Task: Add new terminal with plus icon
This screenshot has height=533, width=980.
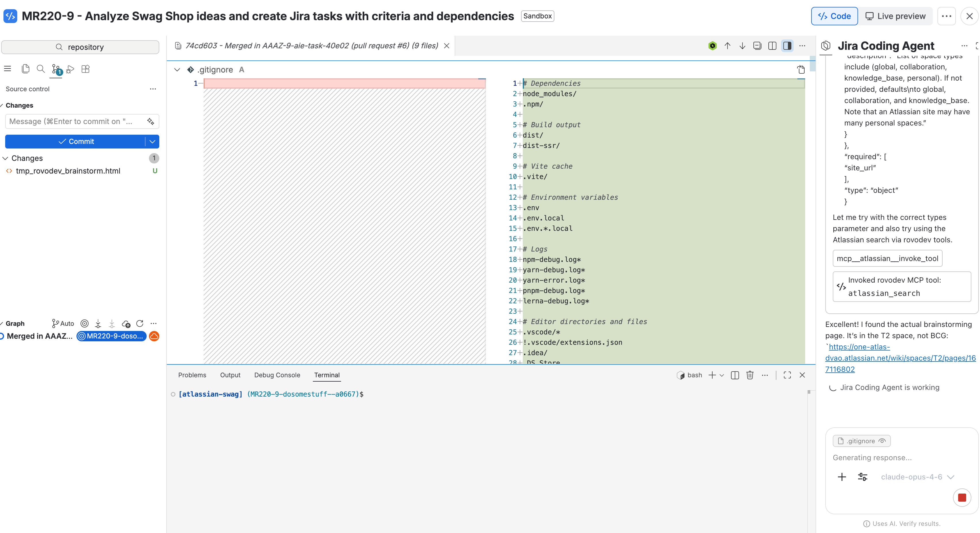Action: click(712, 375)
